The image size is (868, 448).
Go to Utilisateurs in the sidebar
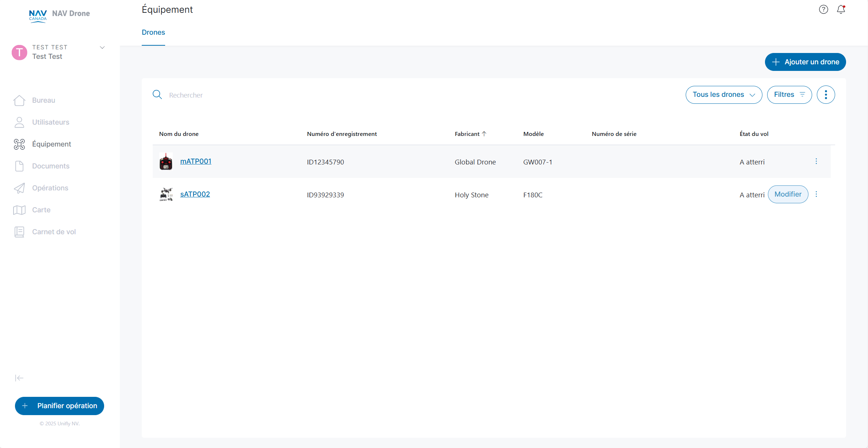coord(51,122)
